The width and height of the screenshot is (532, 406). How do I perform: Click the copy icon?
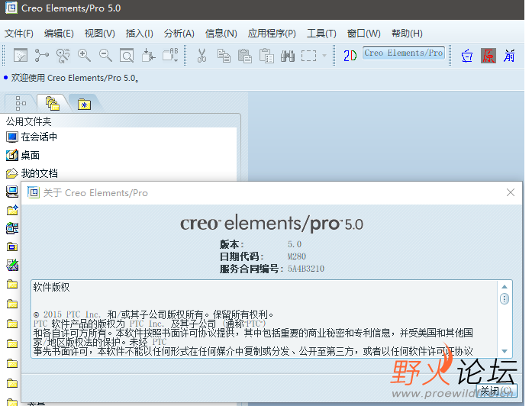click(224, 56)
